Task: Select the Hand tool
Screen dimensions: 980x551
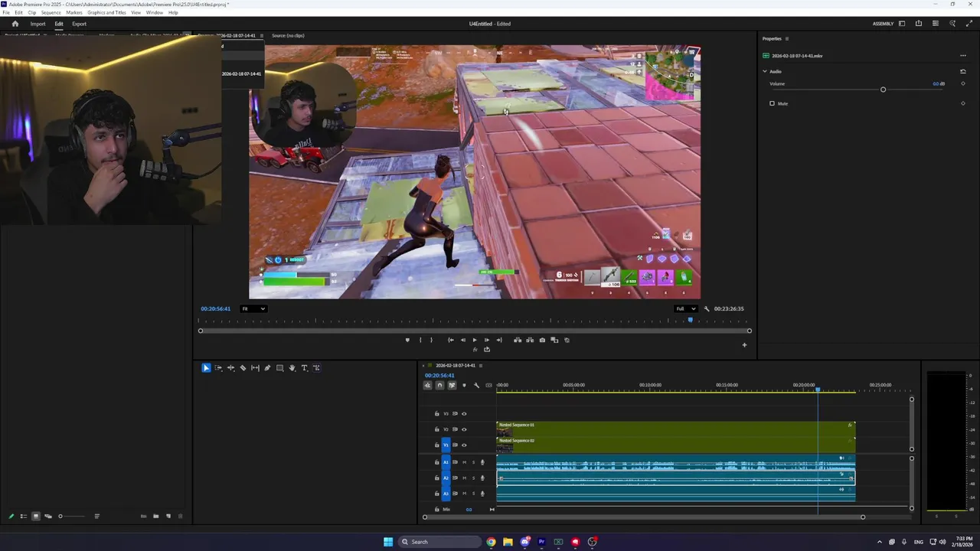Action: [292, 368]
